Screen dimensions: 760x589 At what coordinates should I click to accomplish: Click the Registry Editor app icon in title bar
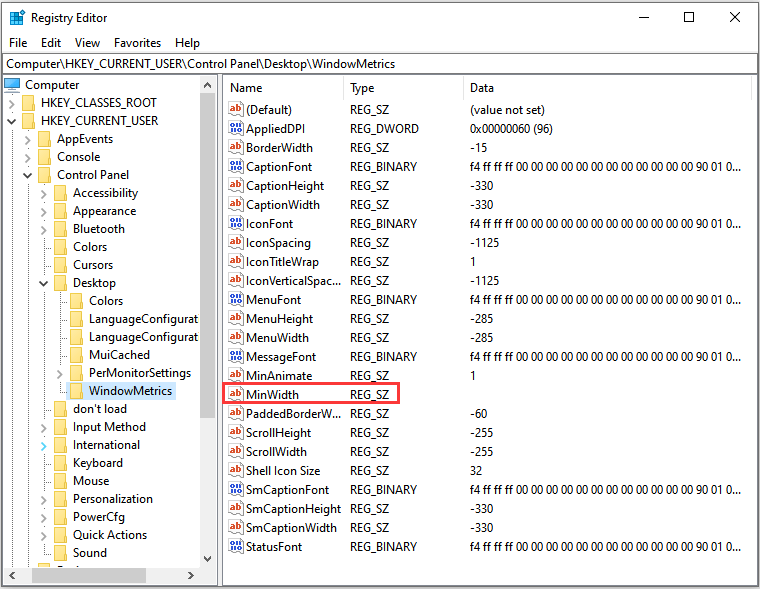point(17,17)
